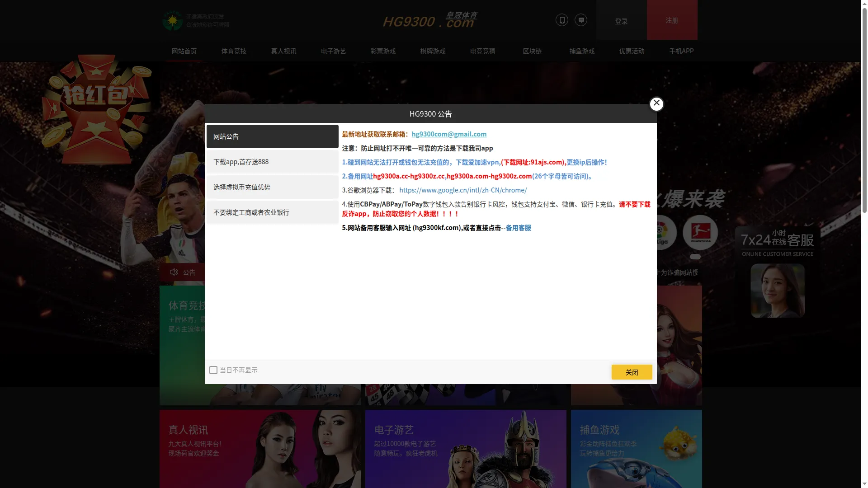Open the 捕鱼游戏 game category card
Image resolution: width=868 pixels, height=488 pixels.
636,449
